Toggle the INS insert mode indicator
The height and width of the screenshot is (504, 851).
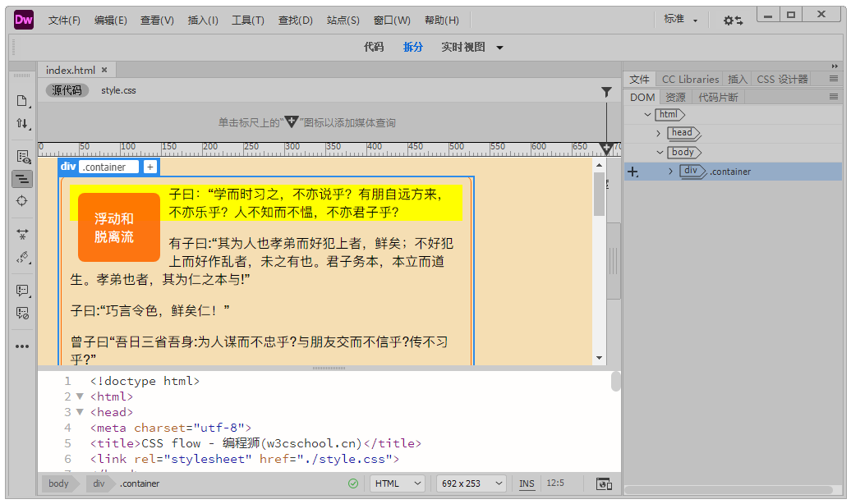point(527,483)
